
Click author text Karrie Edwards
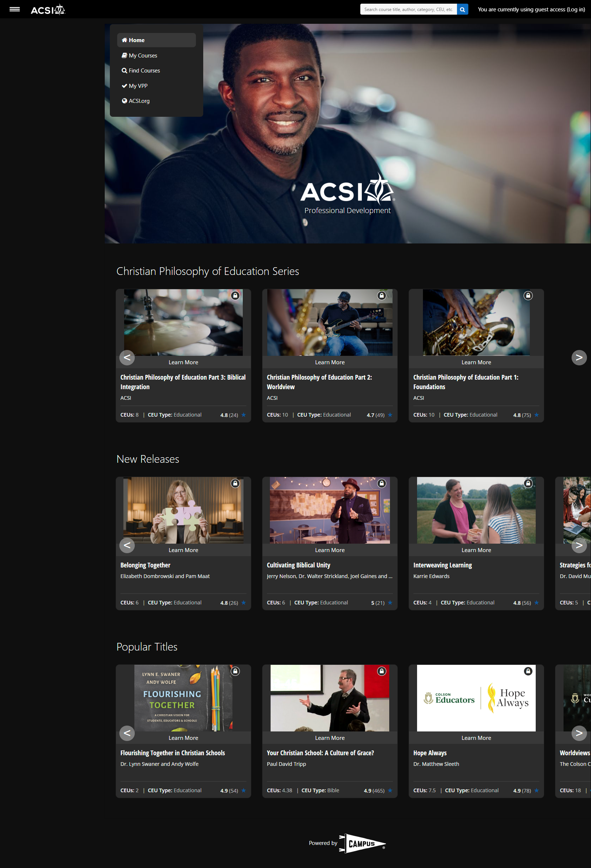pyautogui.click(x=431, y=576)
